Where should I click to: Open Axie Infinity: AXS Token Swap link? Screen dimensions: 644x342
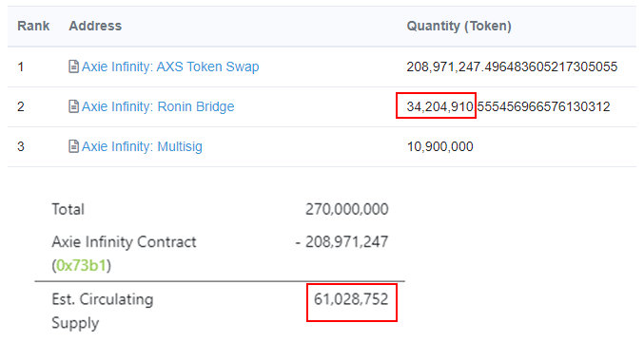[x=170, y=66]
